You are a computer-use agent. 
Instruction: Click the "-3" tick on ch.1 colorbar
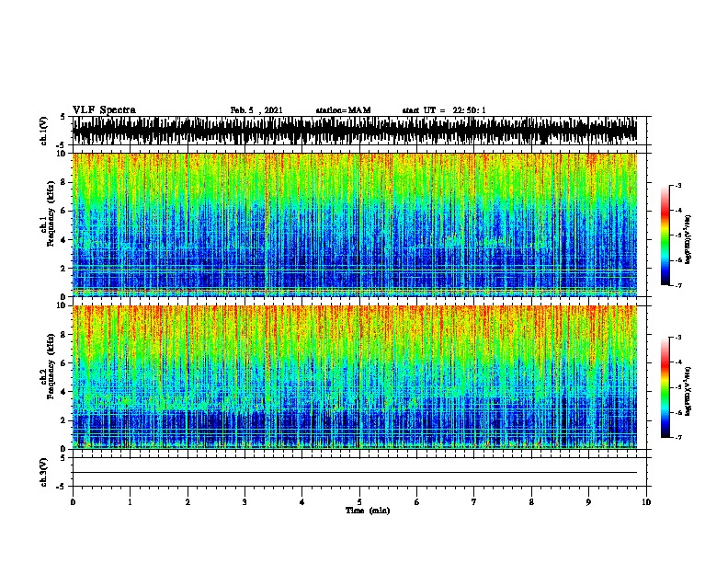coord(677,185)
